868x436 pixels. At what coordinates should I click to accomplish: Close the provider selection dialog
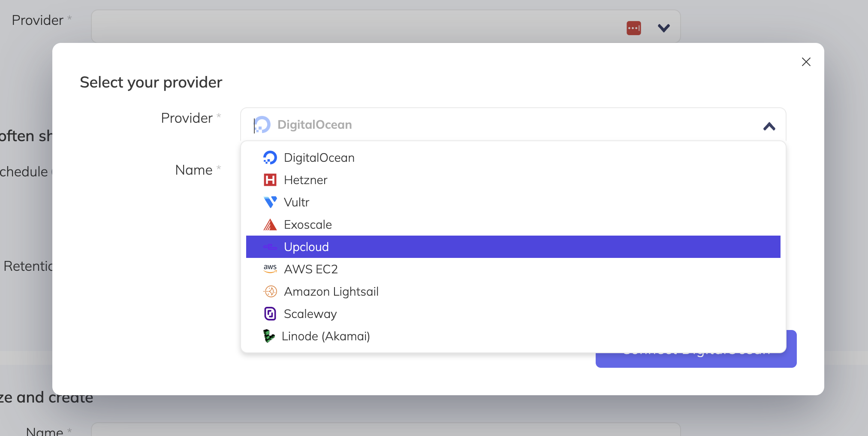point(806,62)
